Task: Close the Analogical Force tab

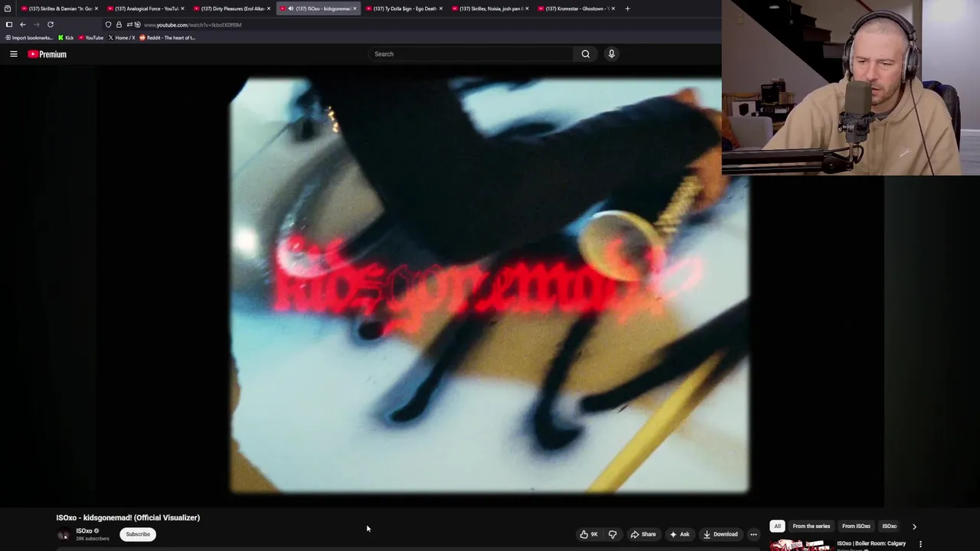Action: click(182, 8)
